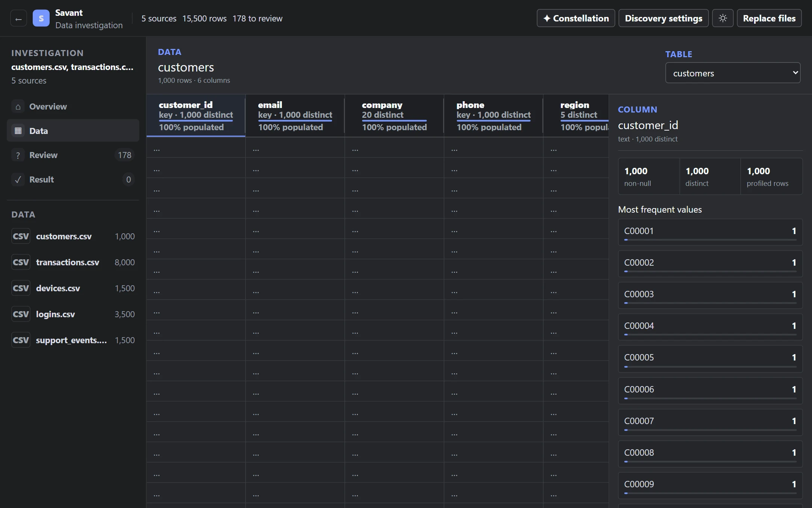The height and width of the screenshot is (508, 812).
Task: Select the customer_id column header
Action: pos(196,116)
